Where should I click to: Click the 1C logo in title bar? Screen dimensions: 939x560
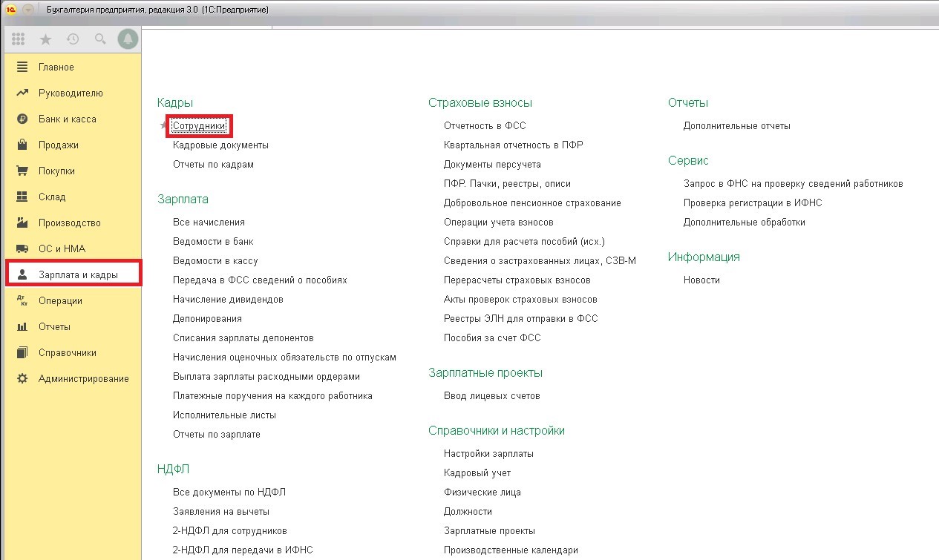click(11, 10)
